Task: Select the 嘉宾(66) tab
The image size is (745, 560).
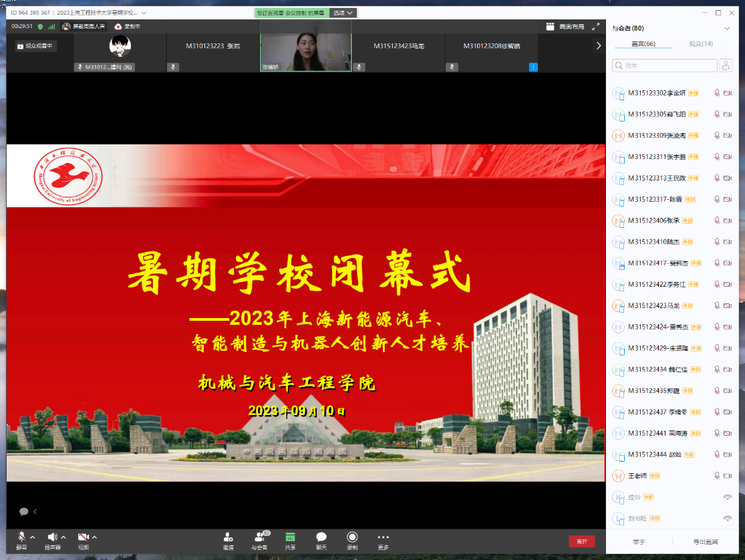Action: click(643, 44)
